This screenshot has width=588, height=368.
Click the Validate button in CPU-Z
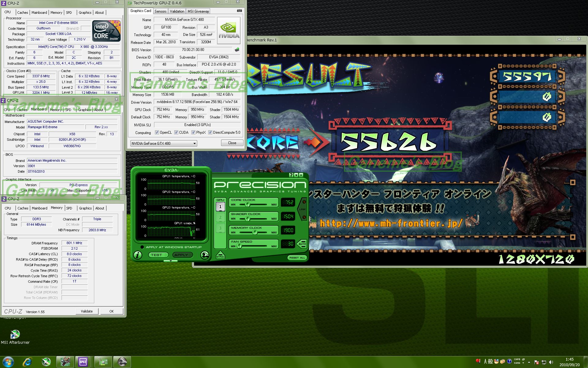[x=87, y=311]
